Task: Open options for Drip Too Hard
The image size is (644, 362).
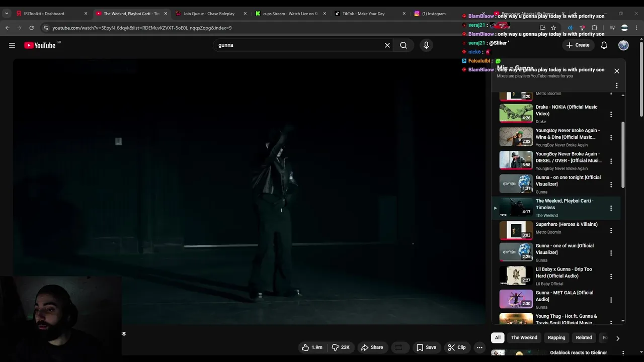Action: (x=611, y=277)
